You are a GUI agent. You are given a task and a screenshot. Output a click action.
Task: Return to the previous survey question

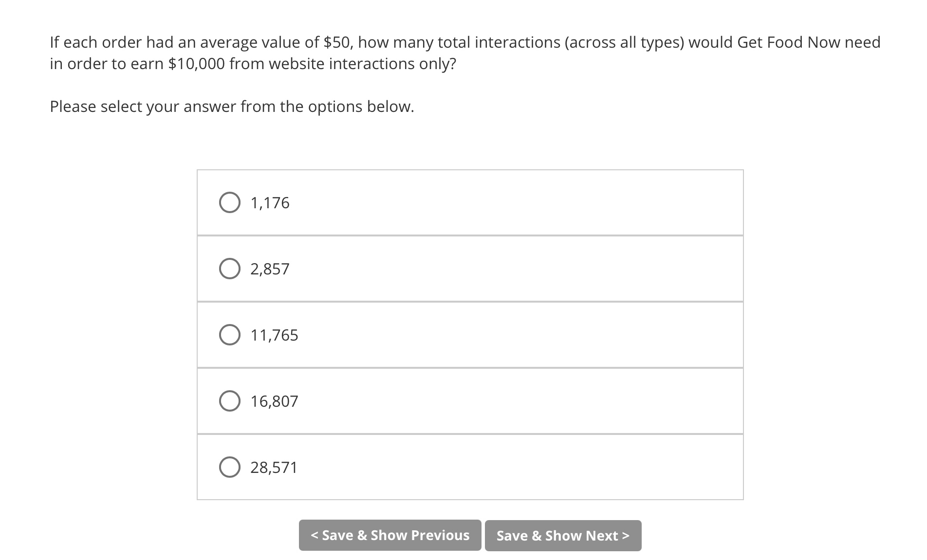coord(389,535)
